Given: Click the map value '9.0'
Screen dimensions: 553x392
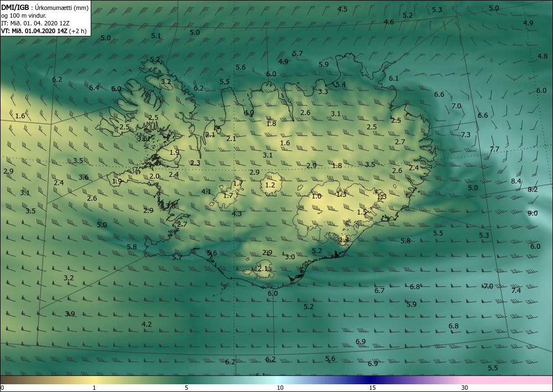Looking at the screenshot, I should (x=533, y=213).
